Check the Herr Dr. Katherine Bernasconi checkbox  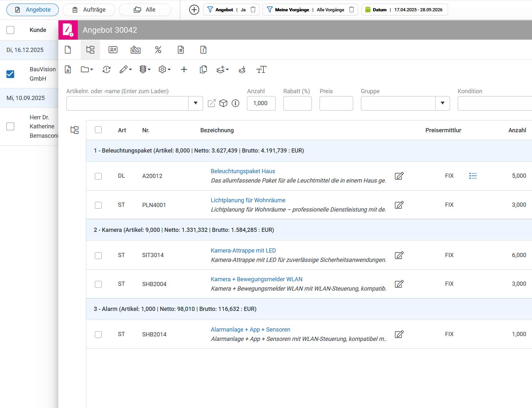10,126
